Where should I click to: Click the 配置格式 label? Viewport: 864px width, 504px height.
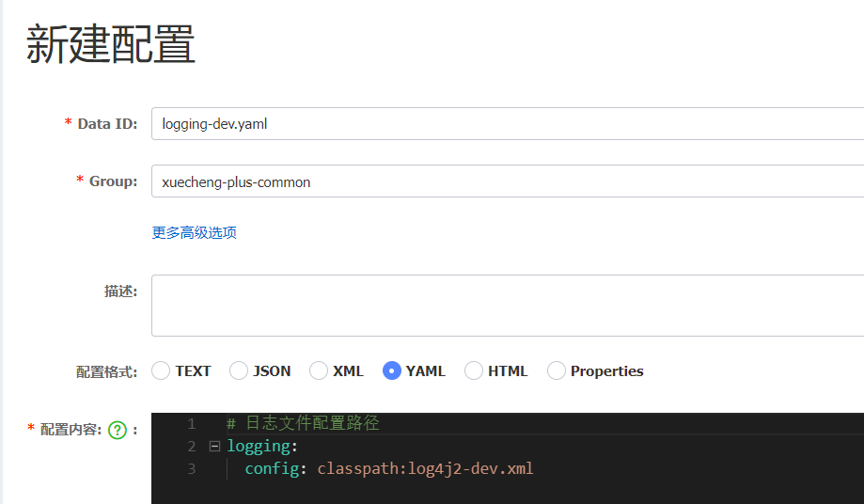point(105,371)
